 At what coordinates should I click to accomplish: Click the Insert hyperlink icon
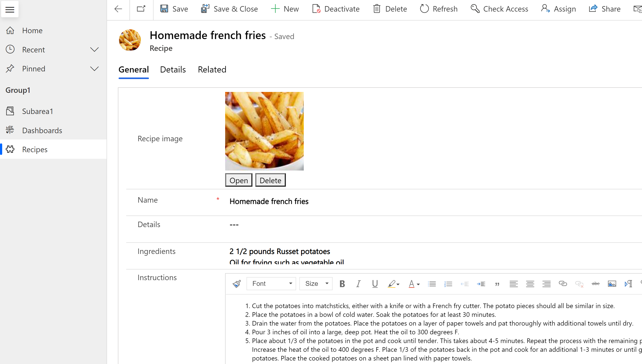[563, 283]
